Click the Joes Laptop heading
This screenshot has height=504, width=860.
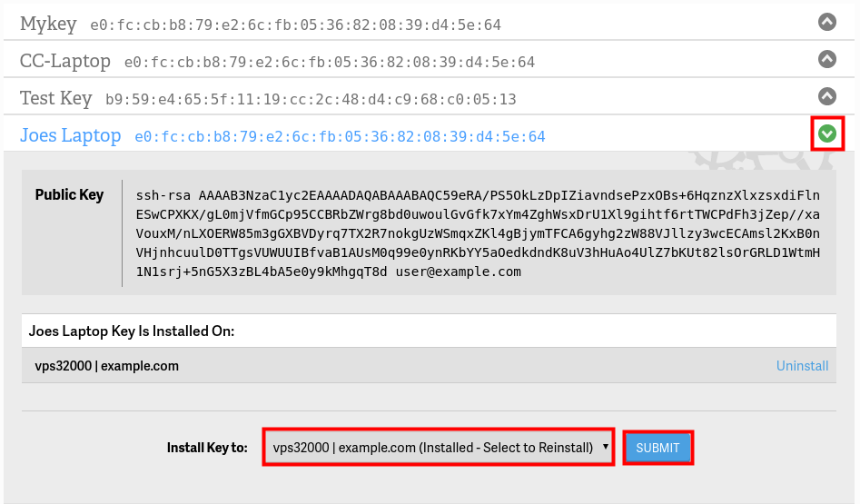[x=71, y=136]
